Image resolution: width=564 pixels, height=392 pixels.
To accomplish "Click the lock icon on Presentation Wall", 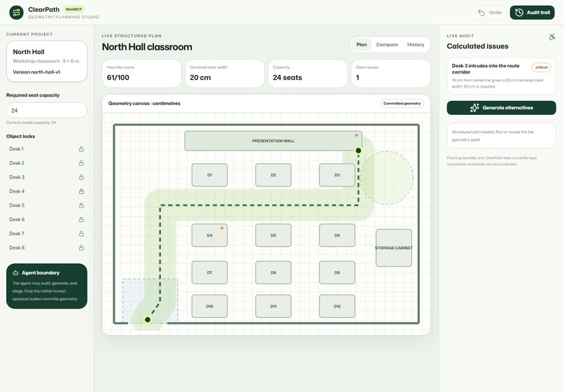I will [x=356, y=135].
